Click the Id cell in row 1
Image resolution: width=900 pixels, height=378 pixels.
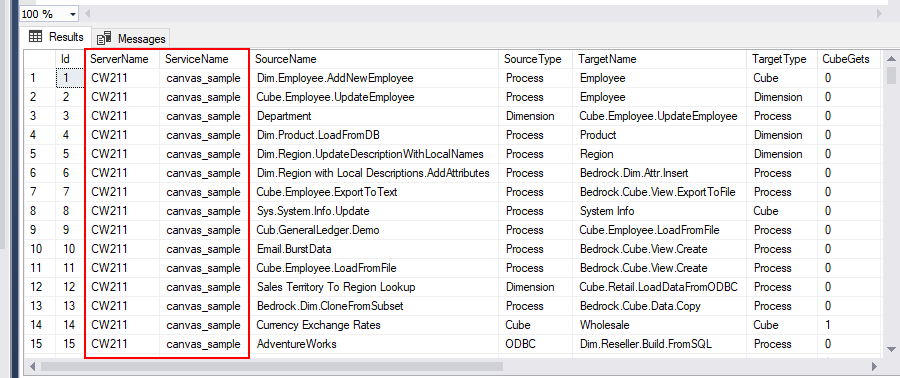[70, 78]
